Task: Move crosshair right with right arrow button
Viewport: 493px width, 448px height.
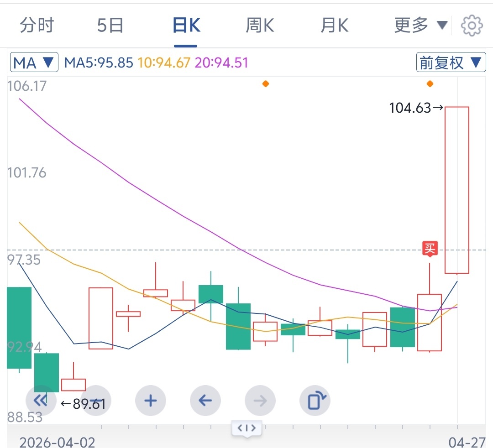Action: click(260, 401)
